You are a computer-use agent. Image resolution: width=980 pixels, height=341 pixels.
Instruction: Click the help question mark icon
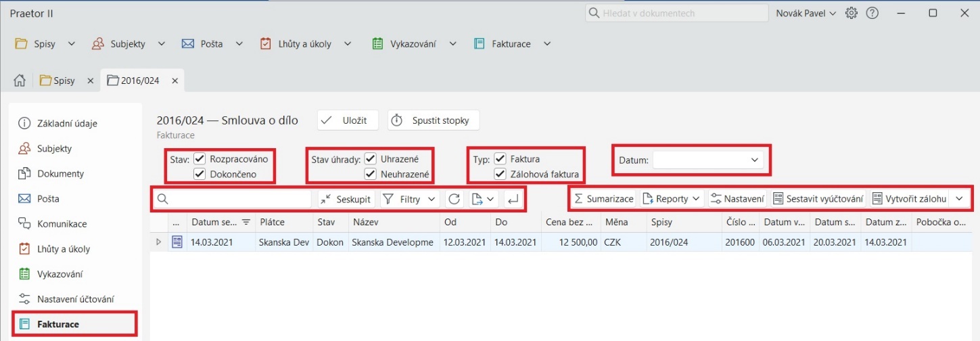point(872,13)
